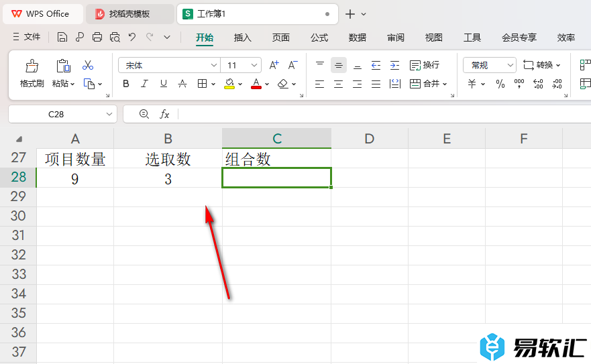Cut selection with scissors icon
The image size is (591, 364).
[88, 65]
